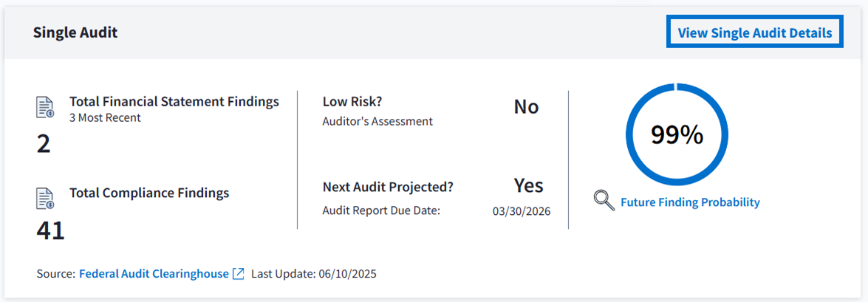The width and height of the screenshot is (868, 302).
Task: Click the Next Audit Projected? label
Action: [388, 187]
